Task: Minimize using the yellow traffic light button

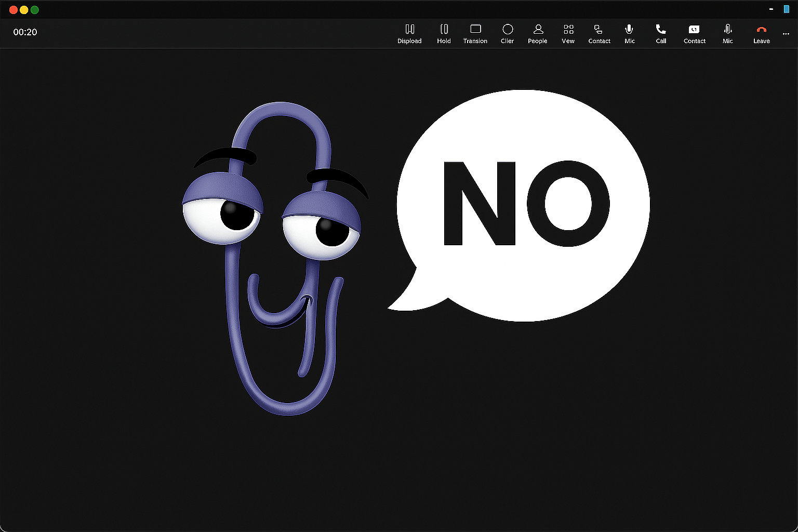Action: pos(24,9)
